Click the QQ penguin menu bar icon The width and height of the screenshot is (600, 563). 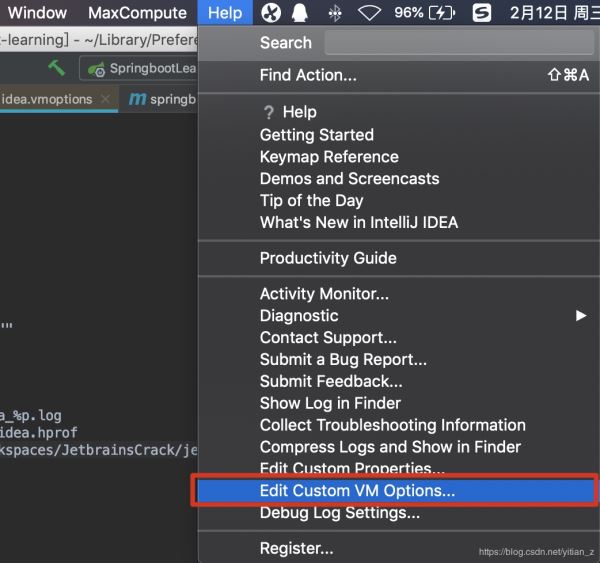point(300,13)
